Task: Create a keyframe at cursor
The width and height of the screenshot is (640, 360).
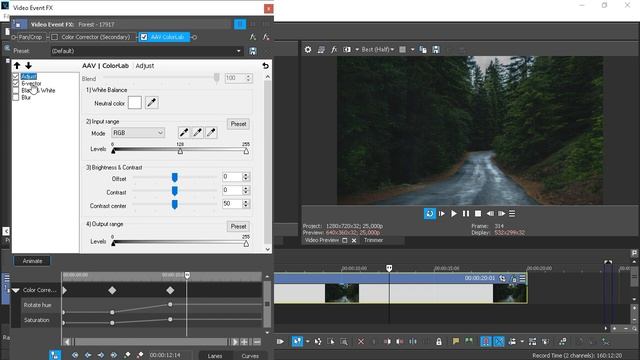Action: (127, 355)
